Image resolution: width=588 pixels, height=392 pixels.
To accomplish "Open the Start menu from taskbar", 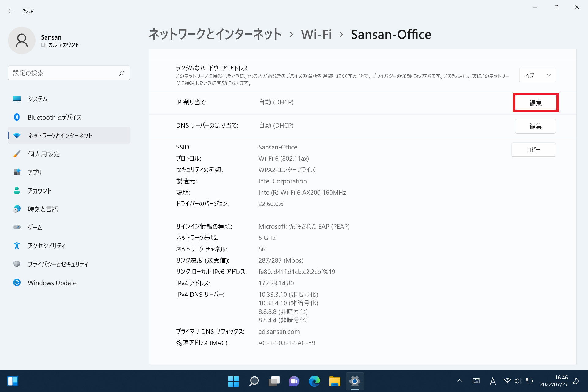I will click(x=233, y=381).
